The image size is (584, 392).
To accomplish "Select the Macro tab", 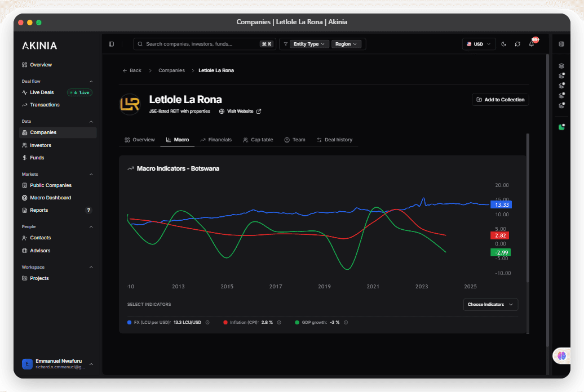I will 177,140.
